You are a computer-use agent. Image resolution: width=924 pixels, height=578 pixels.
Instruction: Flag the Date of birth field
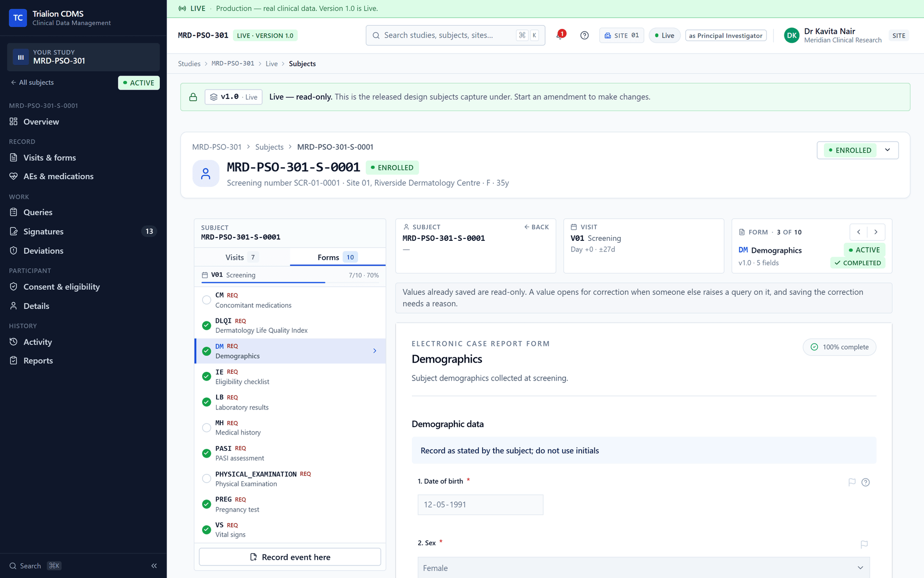click(852, 482)
